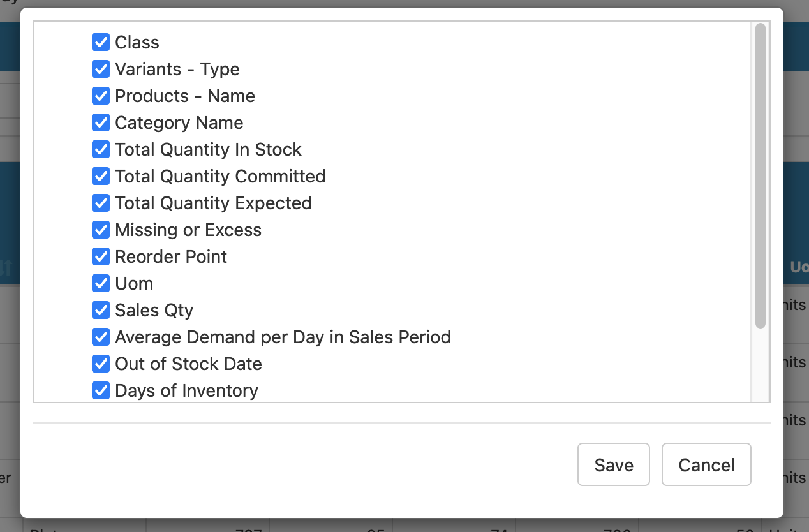This screenshot has height=532, width=809.
Task: Cancel the column selection dialog
Action: tap(706, 464)
